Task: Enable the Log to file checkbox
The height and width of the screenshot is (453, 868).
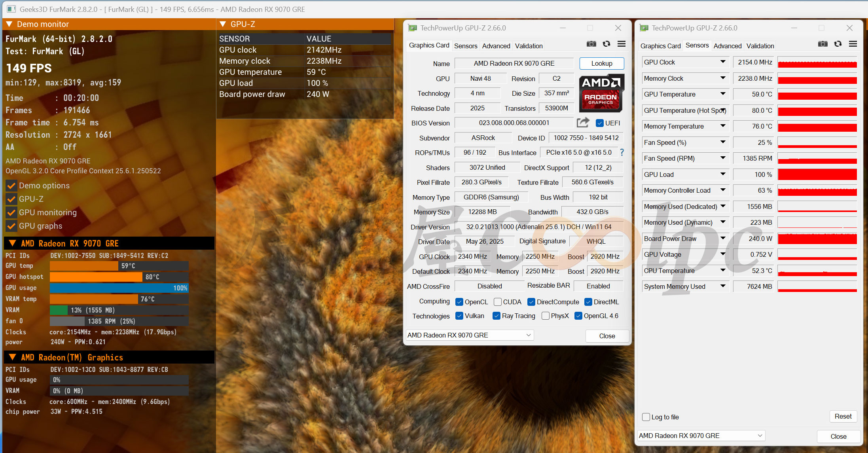Action: 646,417
